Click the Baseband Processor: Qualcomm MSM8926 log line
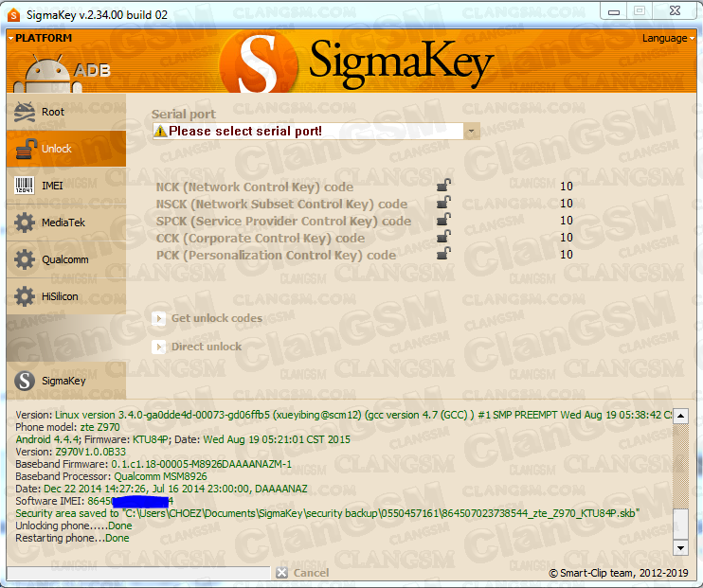Image resolution: width=703 pixels, height=588 pixels. click(x=111, y=476)
